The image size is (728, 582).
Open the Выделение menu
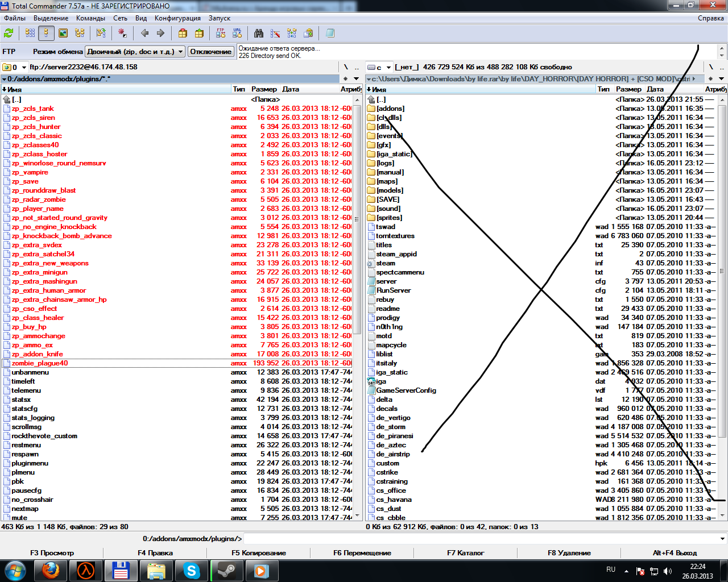(x=51, y=18)
